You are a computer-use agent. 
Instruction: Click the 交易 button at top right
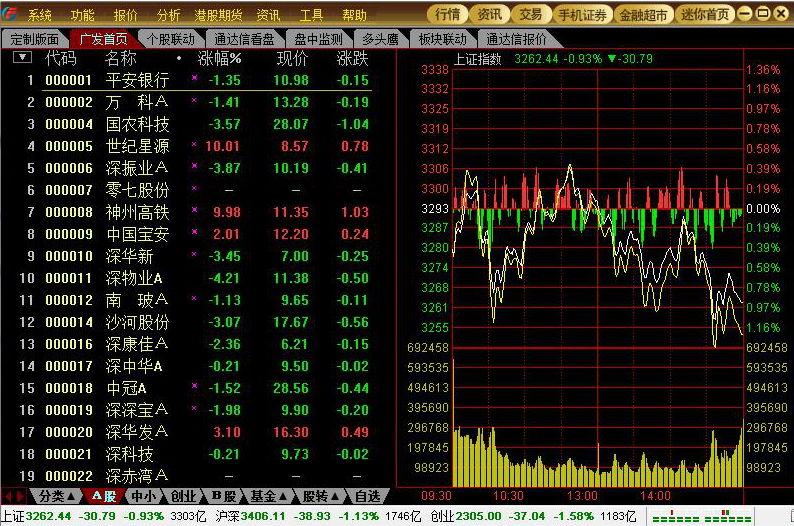click(531, 15)
